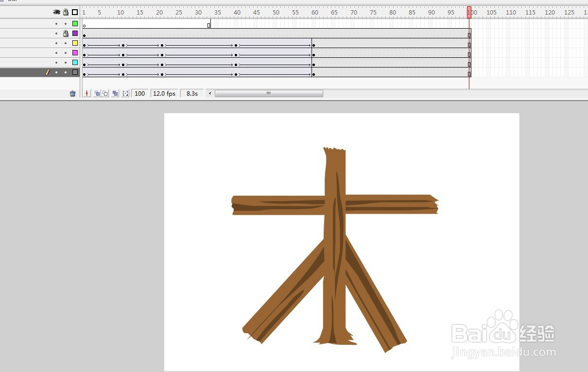Click the current frame field showing 100
Image resolution: width=588 pixels, height=372 pixels.
140,93
